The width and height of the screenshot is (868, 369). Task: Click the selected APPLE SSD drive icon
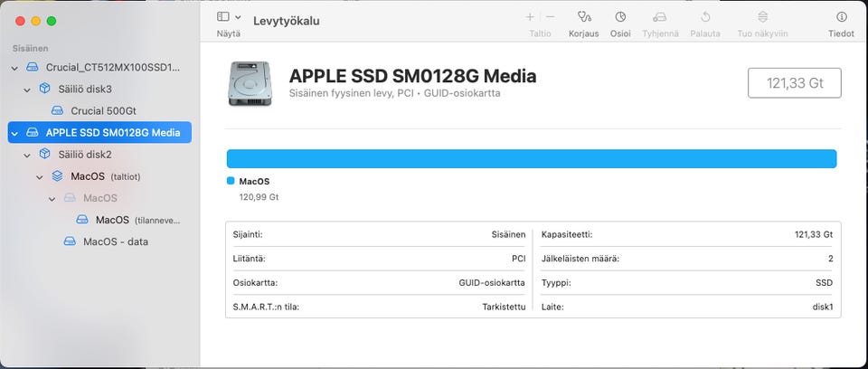[x=33, y=133]
